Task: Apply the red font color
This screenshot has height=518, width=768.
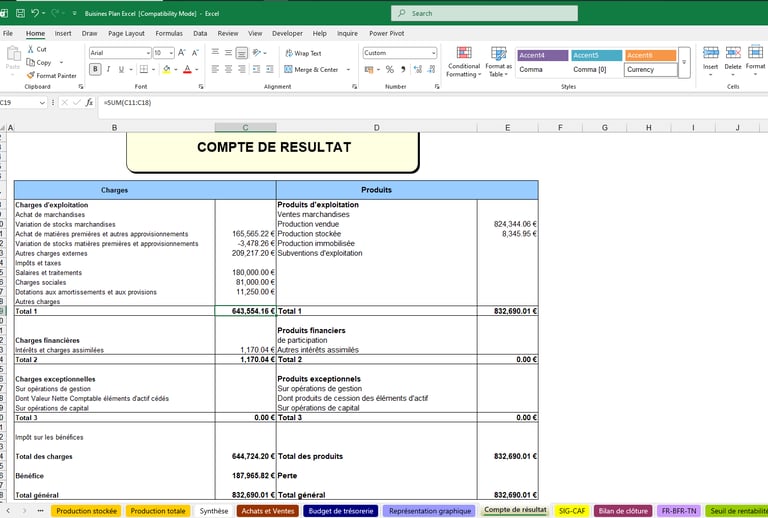Action: click(x=187, y=70)
